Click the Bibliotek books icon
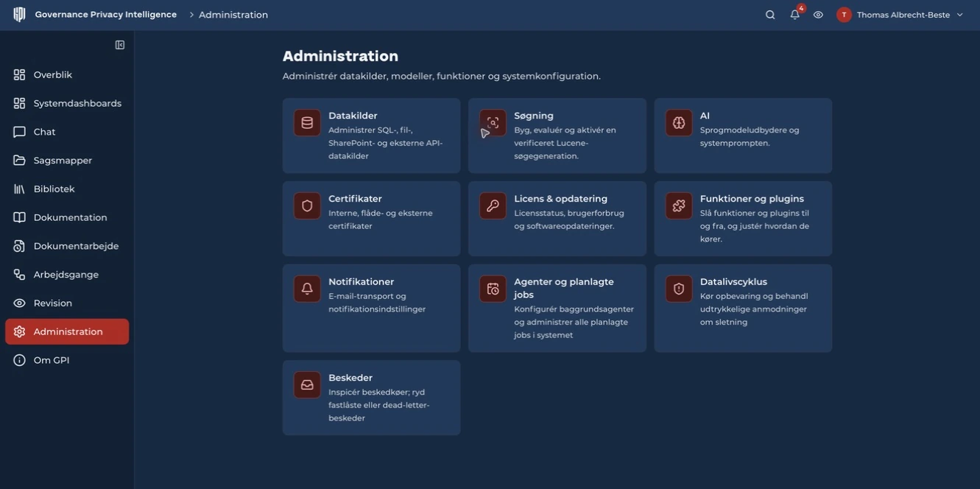 (19, 189)
